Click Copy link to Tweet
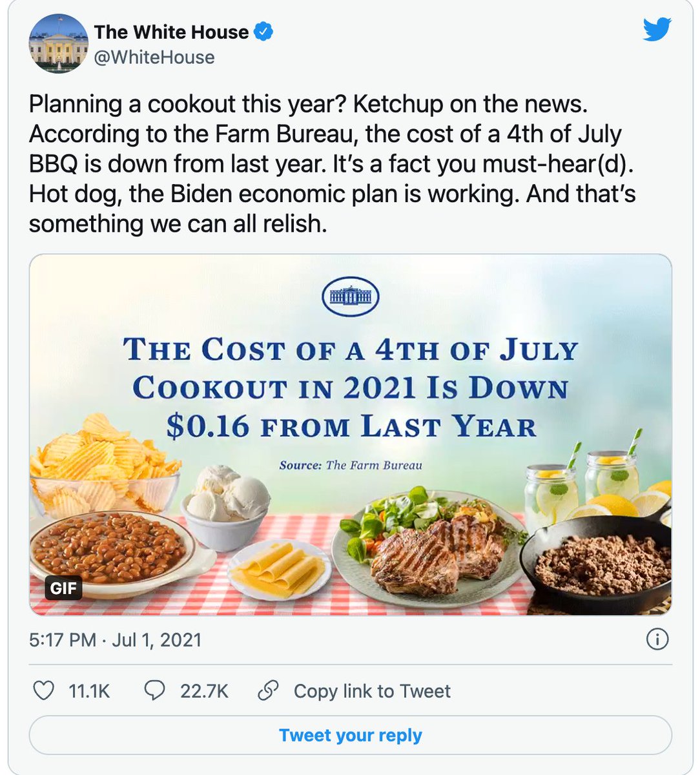 tap(372, 691)
